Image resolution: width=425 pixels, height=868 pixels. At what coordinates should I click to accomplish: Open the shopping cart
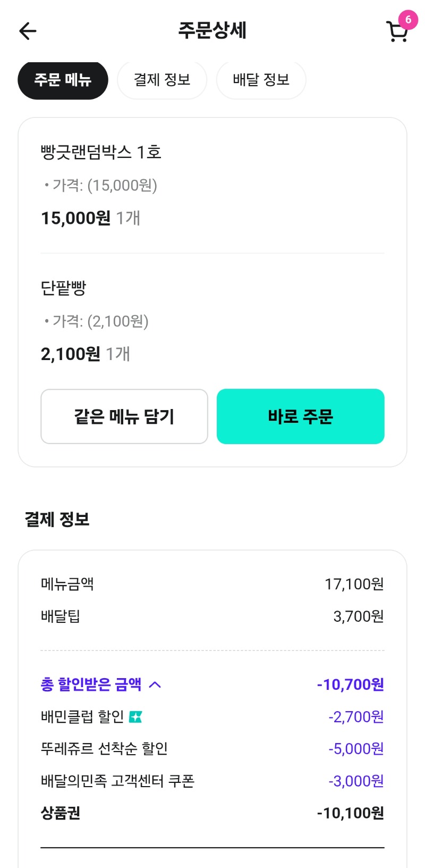396,33
